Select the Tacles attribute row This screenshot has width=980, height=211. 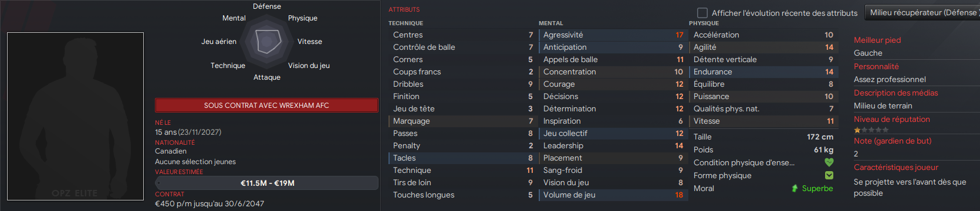(x=462, y=158)
